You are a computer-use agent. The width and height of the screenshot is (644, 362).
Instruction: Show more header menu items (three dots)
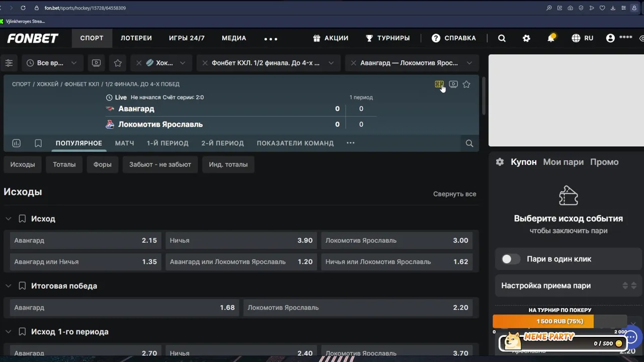tap(271, 39)
